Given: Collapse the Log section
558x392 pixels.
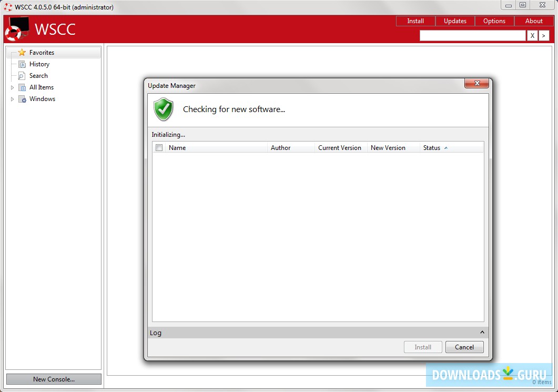Looking at the screenshot, I should (x=482, y=332).
